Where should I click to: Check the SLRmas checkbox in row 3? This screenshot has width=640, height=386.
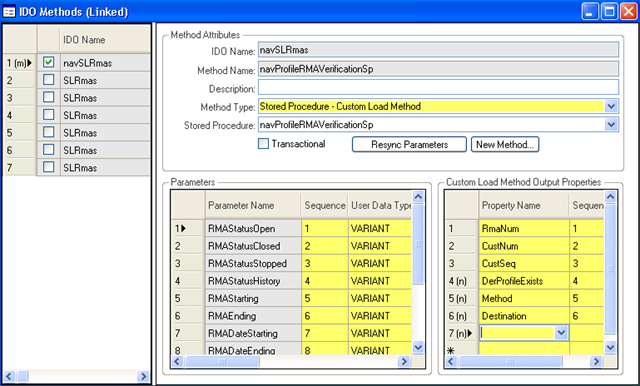[x=49, y=97]
